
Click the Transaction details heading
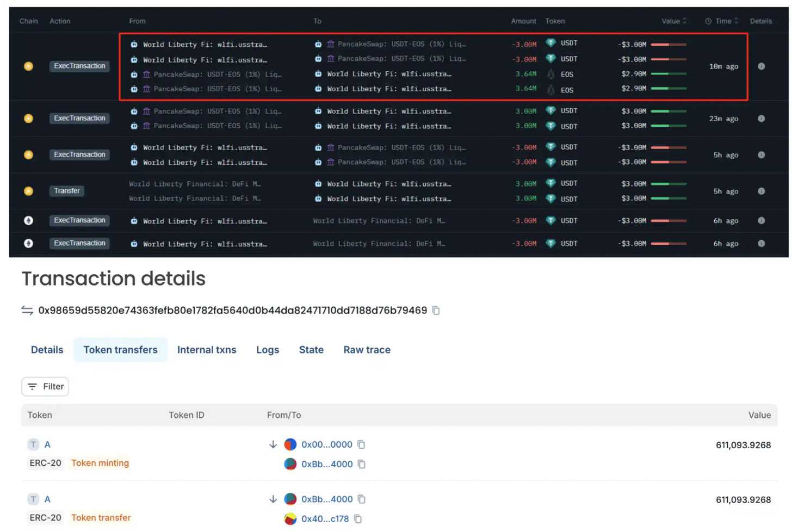tap(114, 279)
